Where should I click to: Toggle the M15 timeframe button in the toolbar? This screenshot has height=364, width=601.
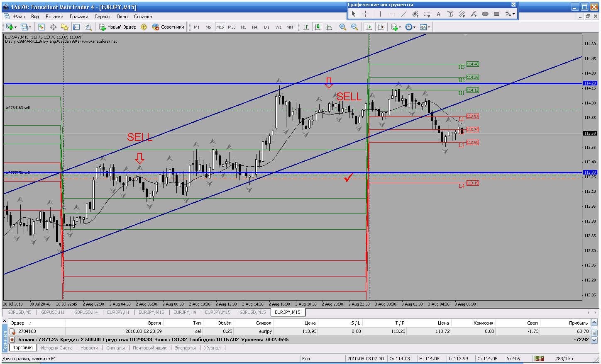[x=220, y=27]
